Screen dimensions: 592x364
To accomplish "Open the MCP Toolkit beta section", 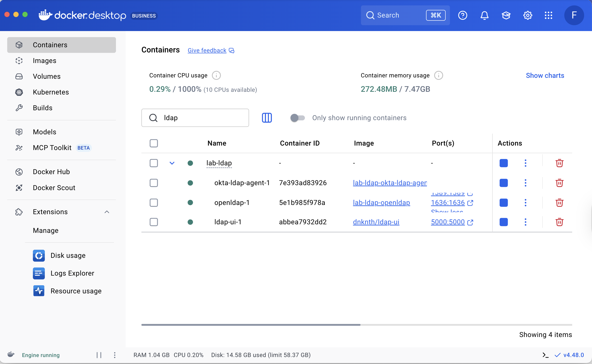I will click(52, 148).
